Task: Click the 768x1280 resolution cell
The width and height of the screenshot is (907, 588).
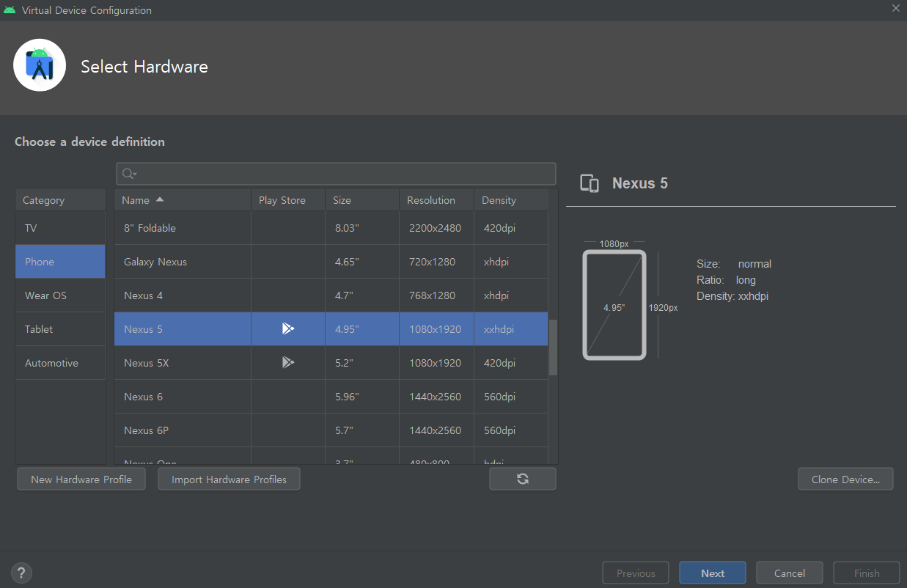Action: click(436, 295)
